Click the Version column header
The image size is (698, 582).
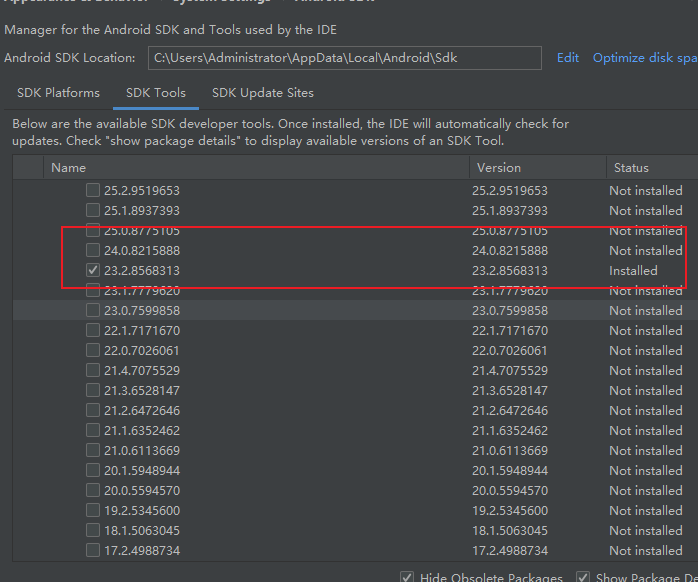(498, 168)
